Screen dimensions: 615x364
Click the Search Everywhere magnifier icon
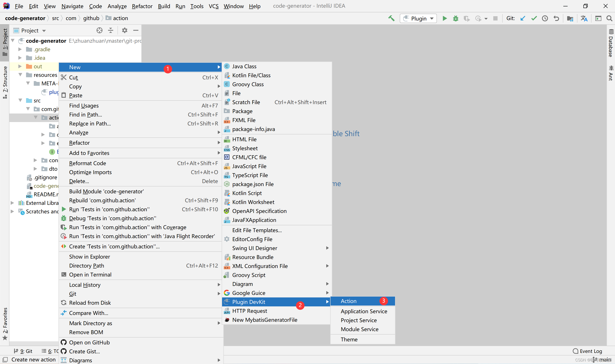tap(609, 18)
